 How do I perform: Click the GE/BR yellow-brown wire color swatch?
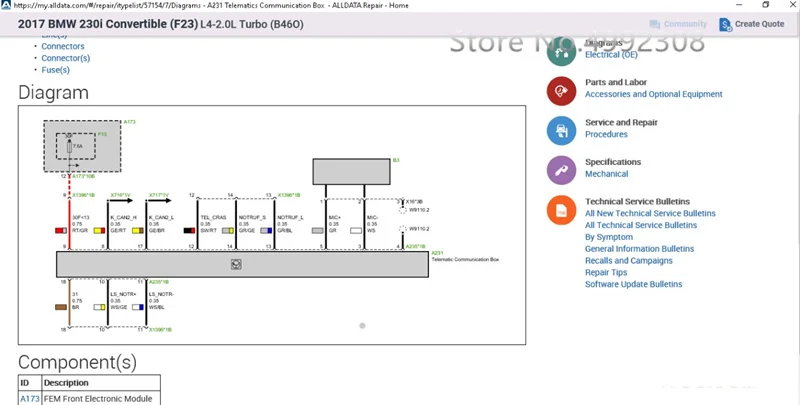pyautogui.click(x=138, y=231)
